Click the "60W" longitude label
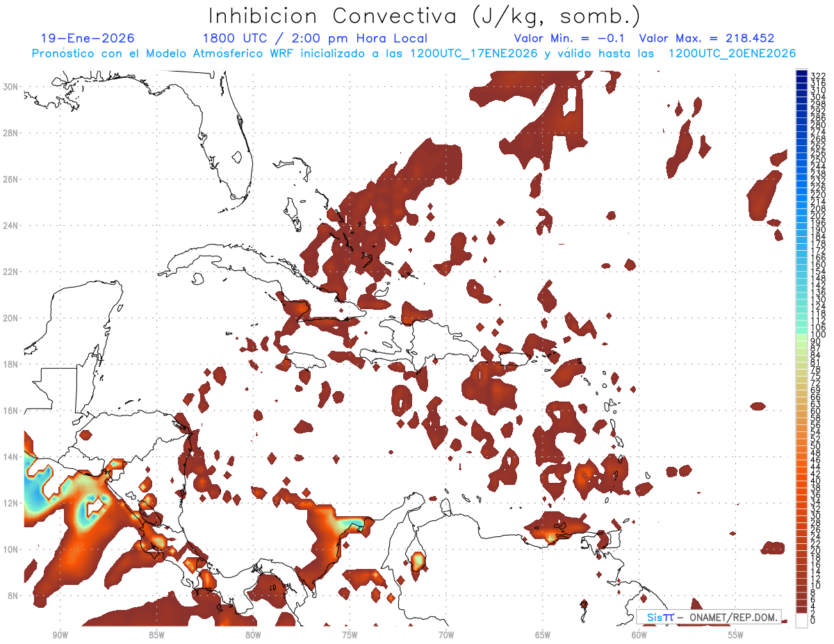 pyautogui.click(x=639, y=634)
